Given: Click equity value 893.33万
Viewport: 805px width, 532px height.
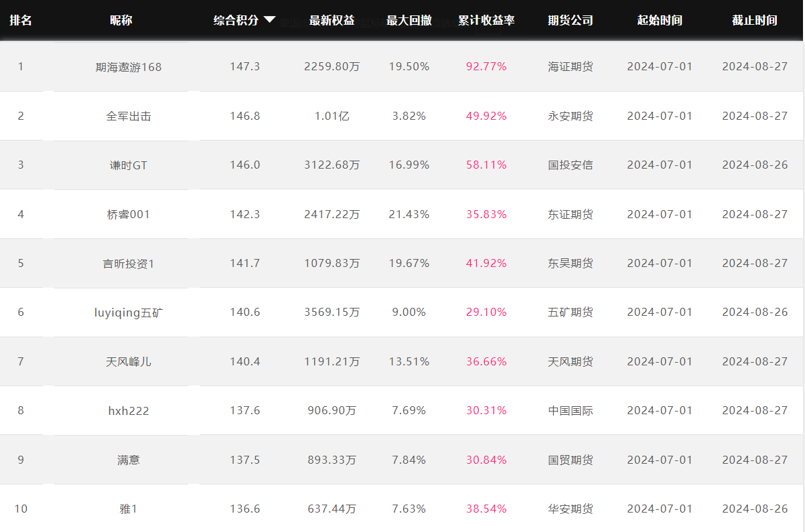Looking at the screenshot, I should (x=332, y=460).
